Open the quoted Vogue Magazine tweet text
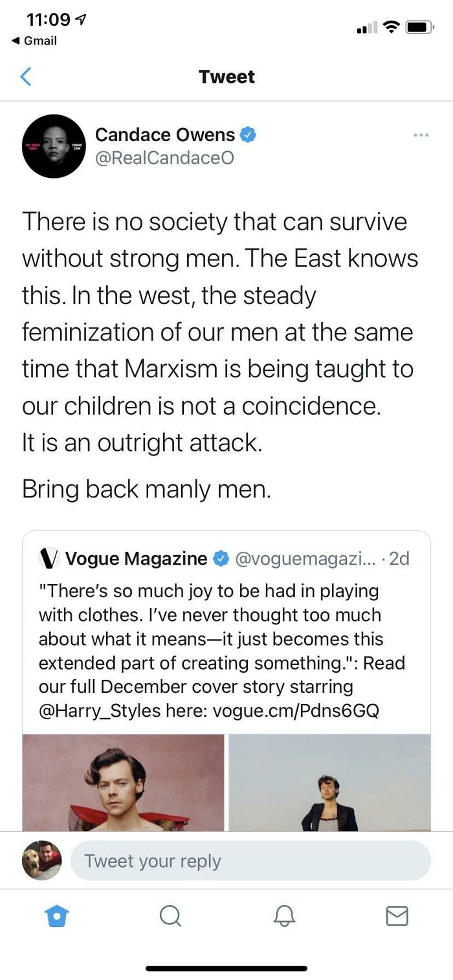This screenshot has height=980, width=453. click(x=222, y=651)
